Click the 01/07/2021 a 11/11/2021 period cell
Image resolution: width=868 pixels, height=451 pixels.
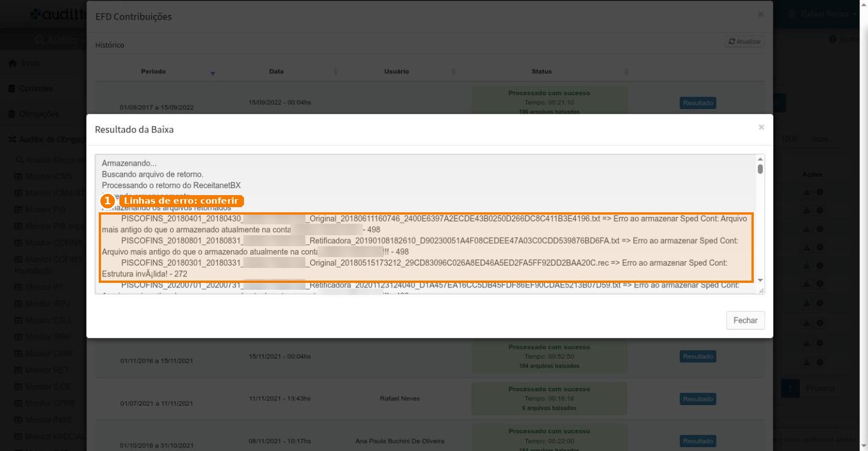[156, 403]
